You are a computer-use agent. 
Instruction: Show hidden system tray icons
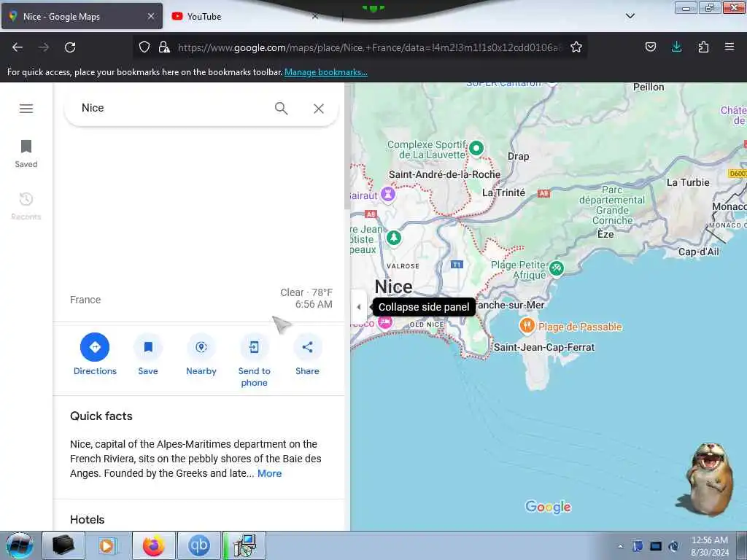coord(620,546)
